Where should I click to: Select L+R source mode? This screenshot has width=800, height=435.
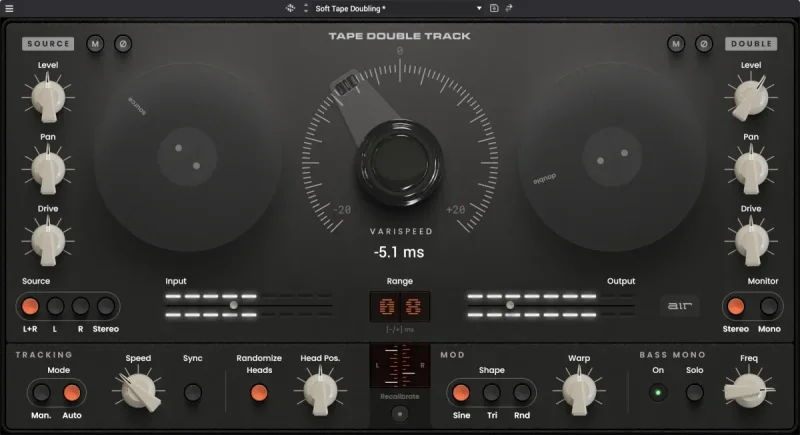(x=30, y=306)
